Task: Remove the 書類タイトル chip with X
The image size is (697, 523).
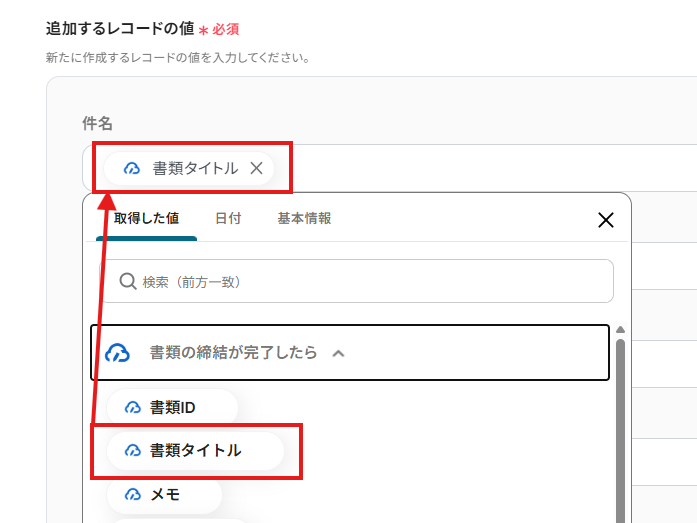Action: (x=256, y=168)
